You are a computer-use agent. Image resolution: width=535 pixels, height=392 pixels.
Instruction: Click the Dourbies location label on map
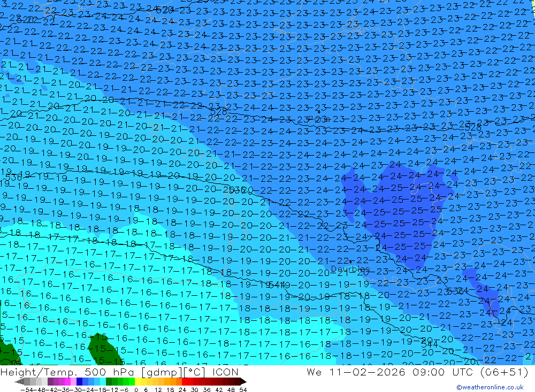click(350, 269)
